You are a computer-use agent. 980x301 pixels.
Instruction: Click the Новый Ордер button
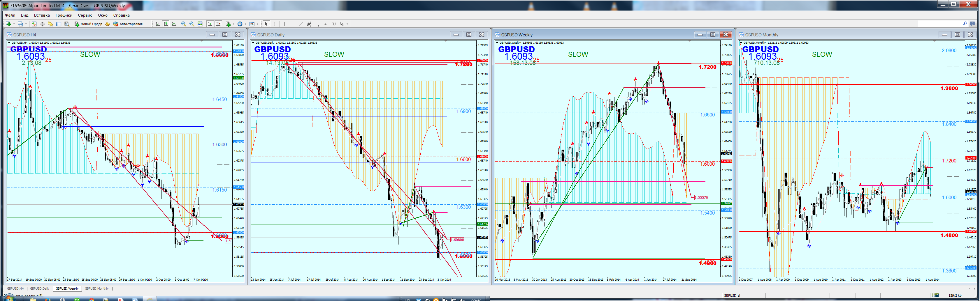pyautogui.click(x=88, y=24)
